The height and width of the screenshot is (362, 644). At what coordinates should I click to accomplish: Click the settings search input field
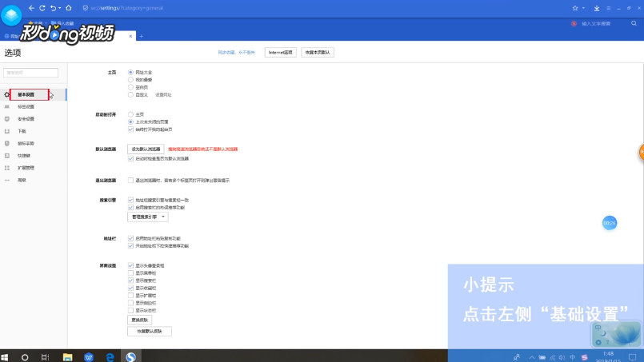coord(31,73)
